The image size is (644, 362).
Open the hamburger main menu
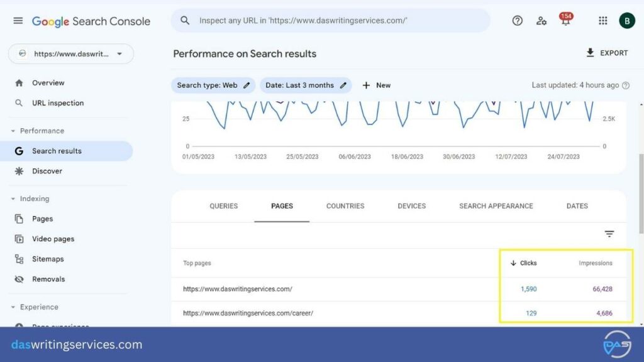tap(18, 21)
